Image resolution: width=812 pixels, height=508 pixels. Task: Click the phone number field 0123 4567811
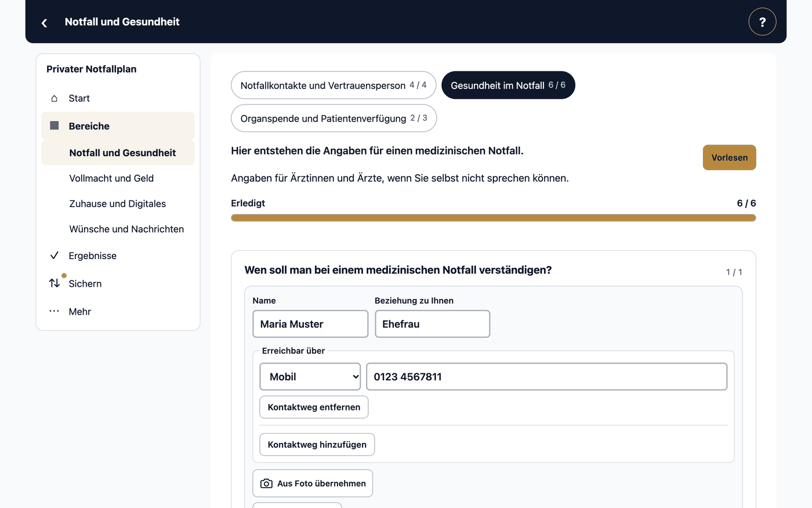[546, 377]
